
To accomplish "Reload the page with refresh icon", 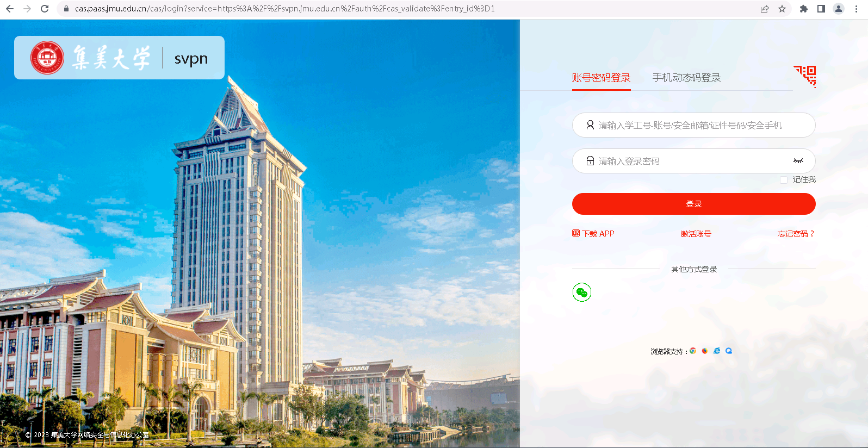I will 45,9.
